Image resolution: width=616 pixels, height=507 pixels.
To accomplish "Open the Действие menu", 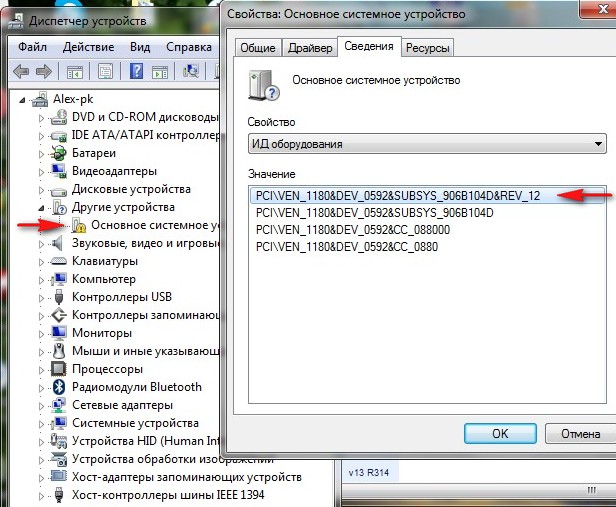I will [x=87, y=47].
